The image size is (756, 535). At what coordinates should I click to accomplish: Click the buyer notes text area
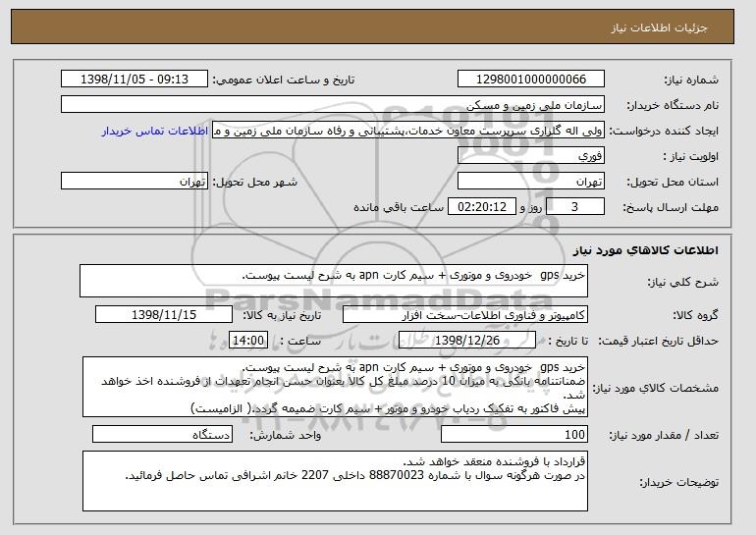pyautogui.click(x=335, y=481)
